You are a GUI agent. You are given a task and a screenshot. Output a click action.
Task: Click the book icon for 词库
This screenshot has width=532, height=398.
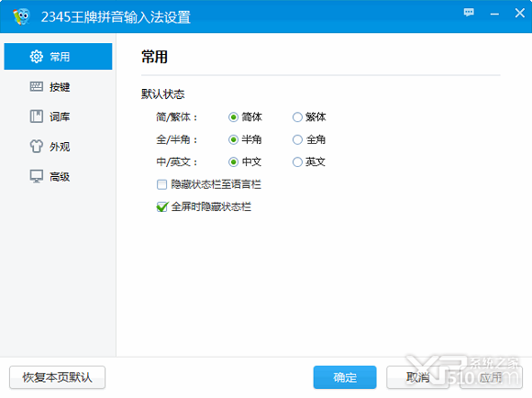click(x=37, y=116)
